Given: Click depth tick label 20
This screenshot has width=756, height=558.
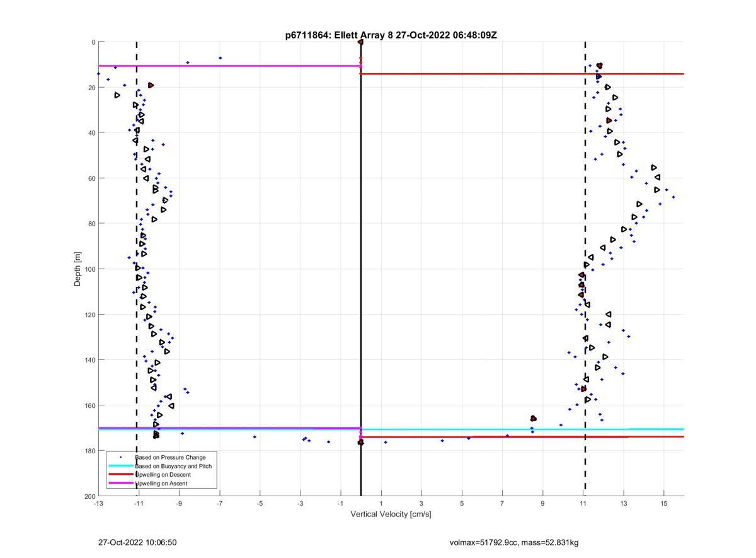Looking at the screenshot, I should coord(91,88).
